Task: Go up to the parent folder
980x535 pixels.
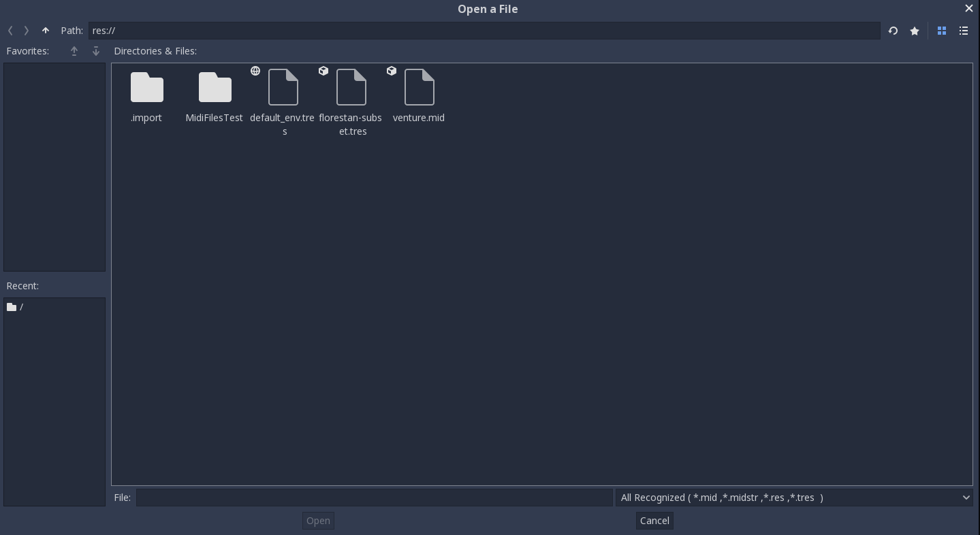Action: tap(46, 31)
